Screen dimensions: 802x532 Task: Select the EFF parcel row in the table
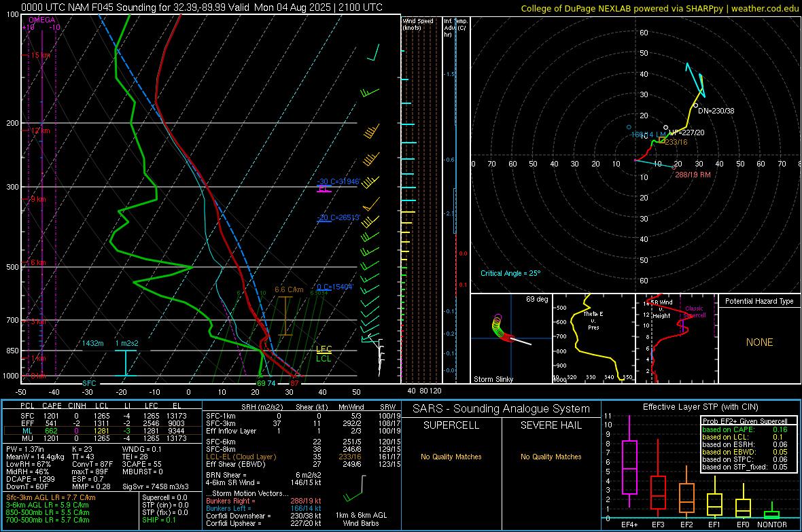pos(103,423)
